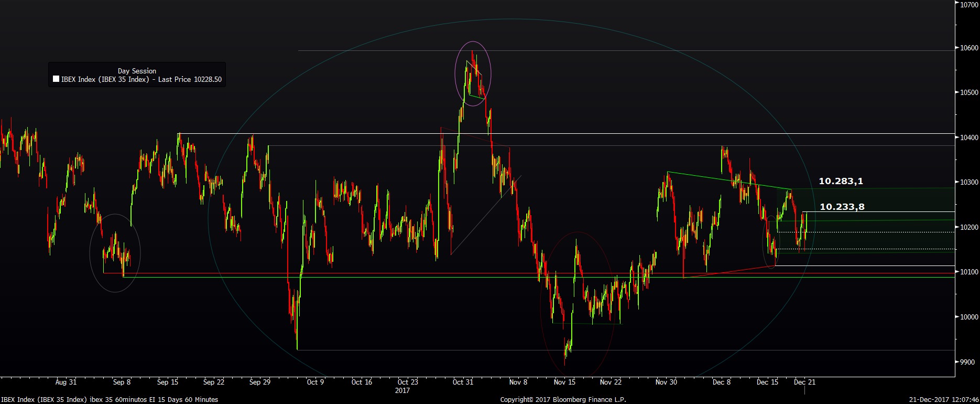The width and height of the screenshot is (980, 404).
Task: Click the Nov 15 date label
Action: (564, 382)
